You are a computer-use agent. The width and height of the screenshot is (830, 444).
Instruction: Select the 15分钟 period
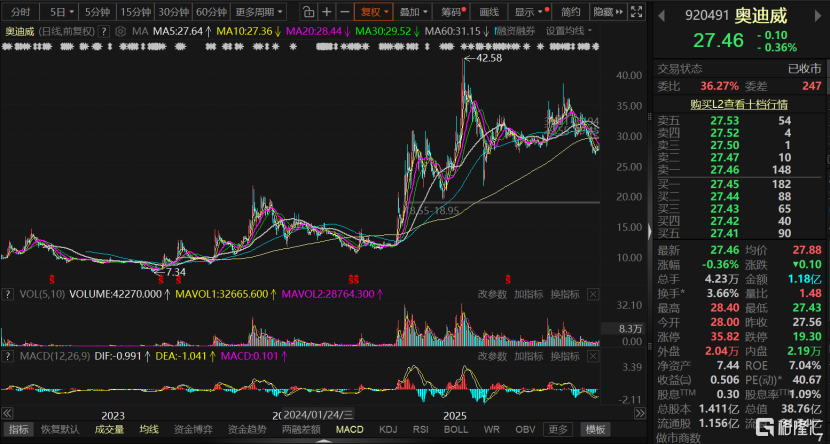click(x=136, y=12)
